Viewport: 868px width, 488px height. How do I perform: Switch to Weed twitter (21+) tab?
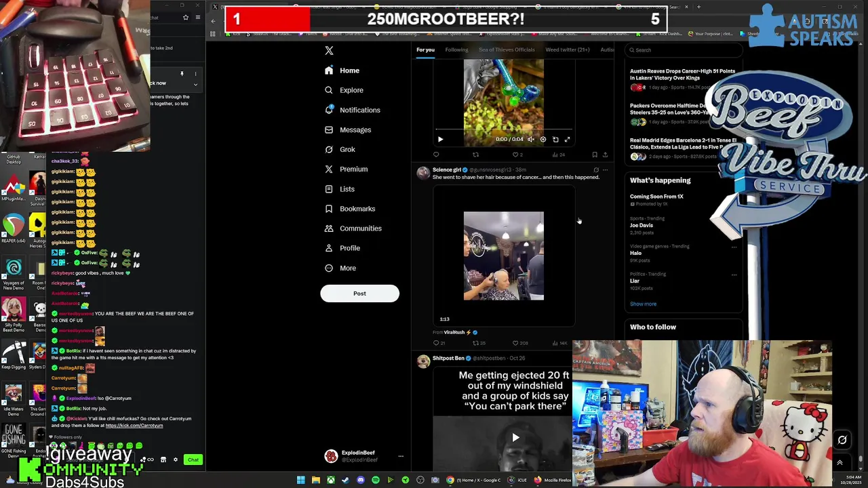point(568,49)
